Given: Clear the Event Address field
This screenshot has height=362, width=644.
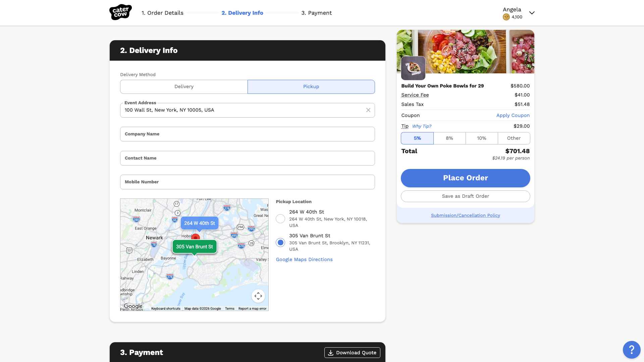Looking at the screenshot, I should (368, 110).
